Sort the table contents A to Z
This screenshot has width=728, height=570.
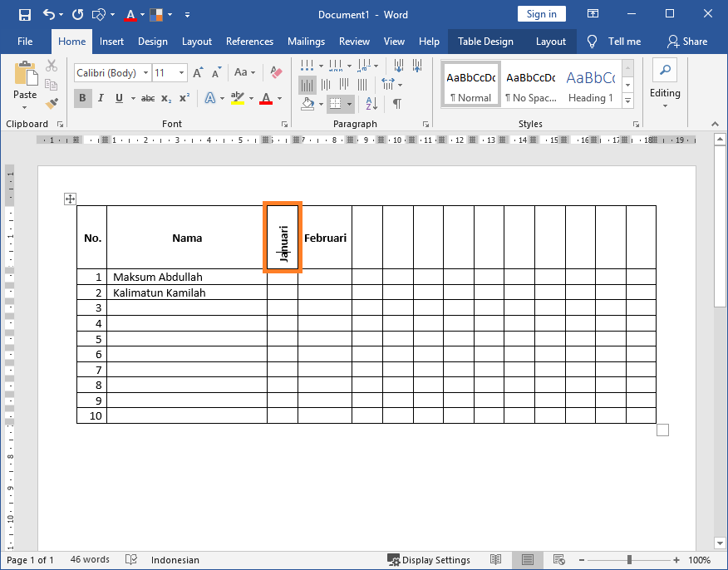371,103
